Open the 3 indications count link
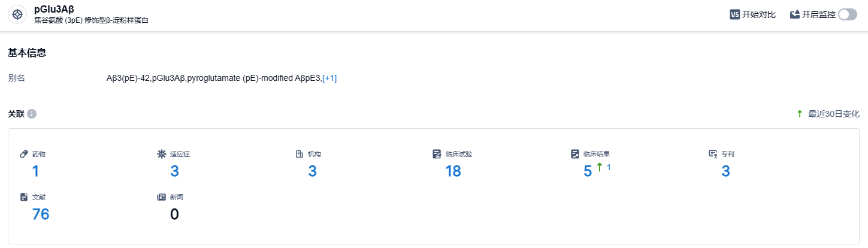868x248 pixels. 174,171
